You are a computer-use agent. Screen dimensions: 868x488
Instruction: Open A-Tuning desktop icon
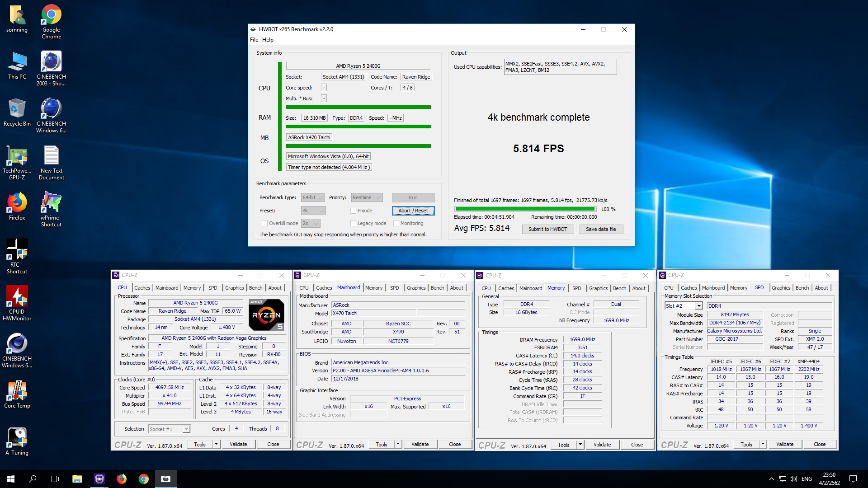pos(17,442)
